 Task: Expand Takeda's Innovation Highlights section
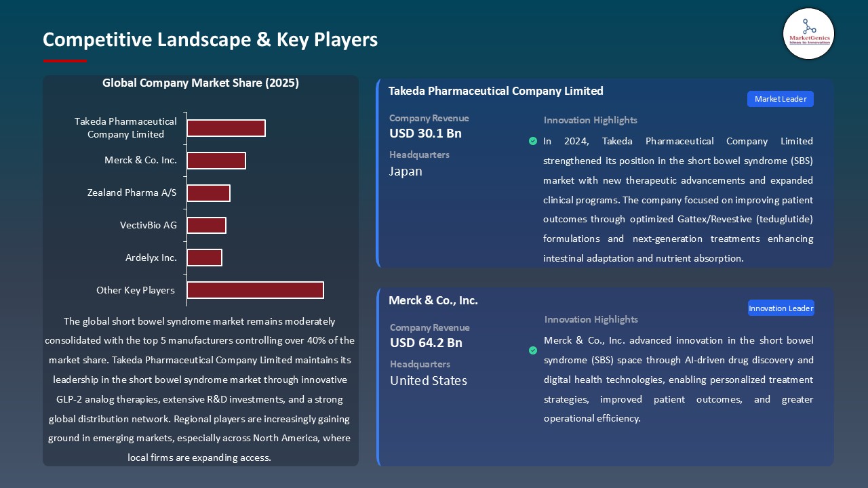click(x=589, y=120)
